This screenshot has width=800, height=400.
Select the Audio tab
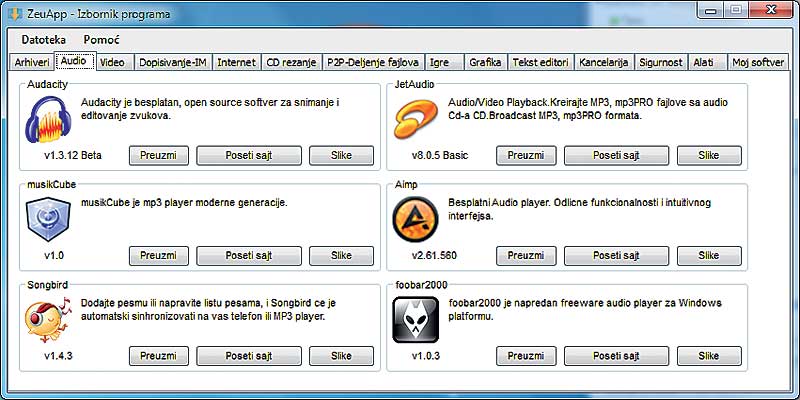[x=75, y=61]
